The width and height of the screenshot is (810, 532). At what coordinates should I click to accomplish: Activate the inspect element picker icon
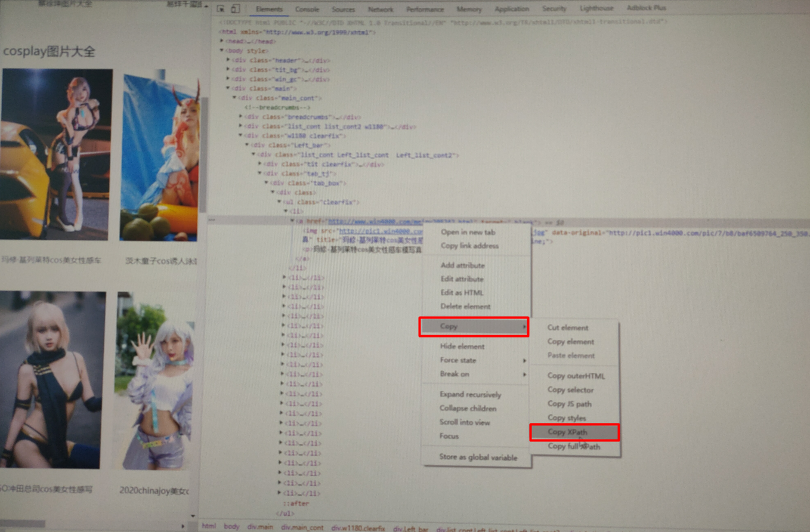(221, 9)
